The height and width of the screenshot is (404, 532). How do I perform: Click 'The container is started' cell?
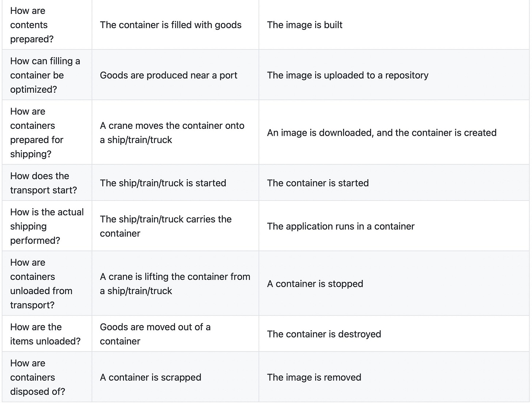394,182
